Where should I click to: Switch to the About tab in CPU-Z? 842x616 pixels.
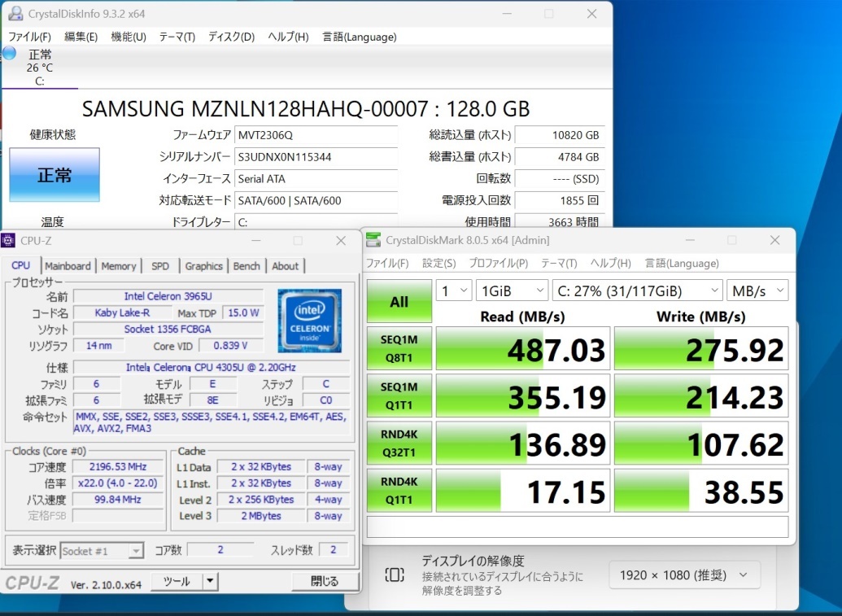point(286,266)
